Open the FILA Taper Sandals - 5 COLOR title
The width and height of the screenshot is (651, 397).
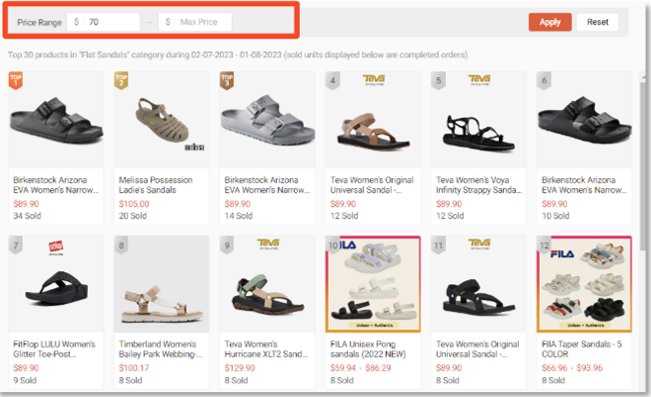(x=582, y=349)
